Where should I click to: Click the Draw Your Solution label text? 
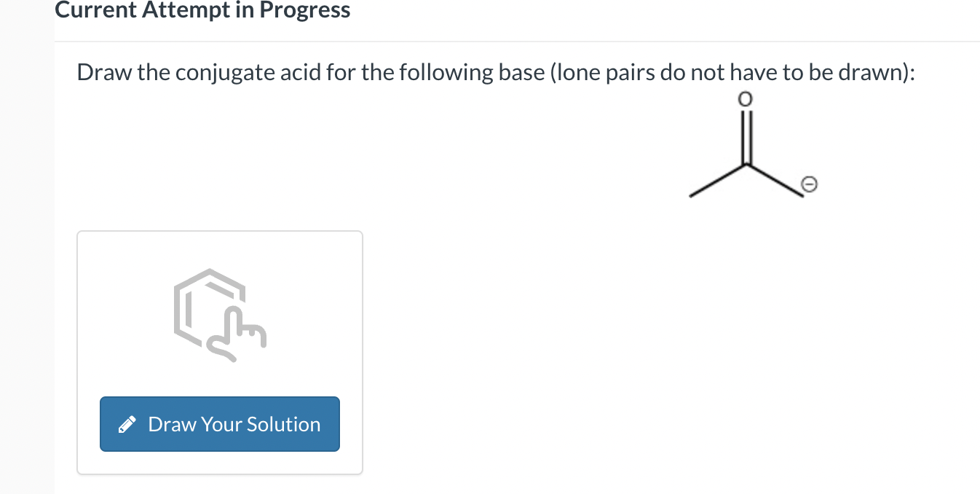[234, 424]
